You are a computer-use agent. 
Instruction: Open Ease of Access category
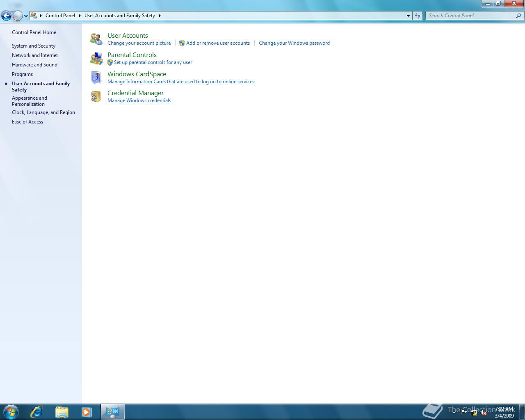coord(27,122)
